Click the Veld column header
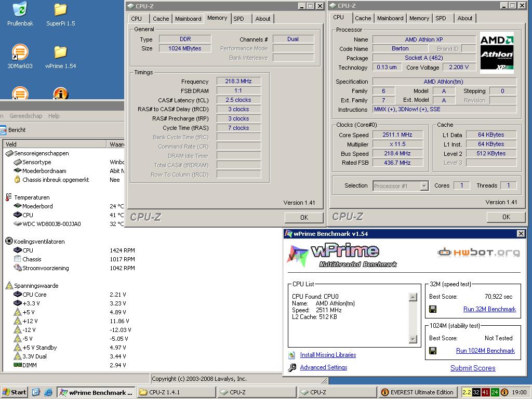 pyautogui.click(x=54, y=144)
